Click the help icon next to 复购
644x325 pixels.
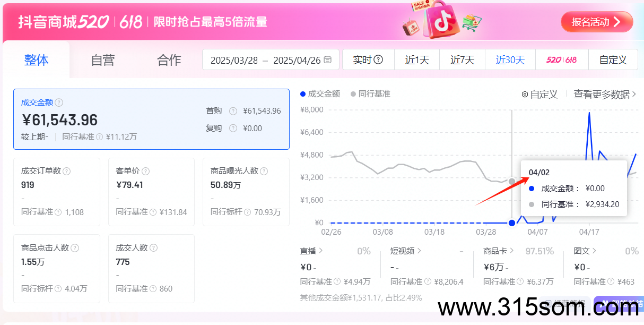pos(233,128)
